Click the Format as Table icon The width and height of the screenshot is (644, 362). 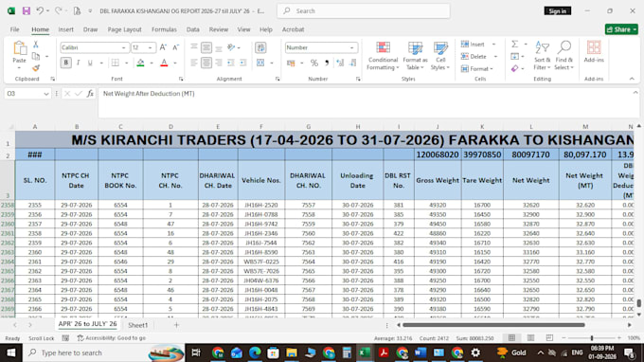pyautogui.click(x=415, y=56)
